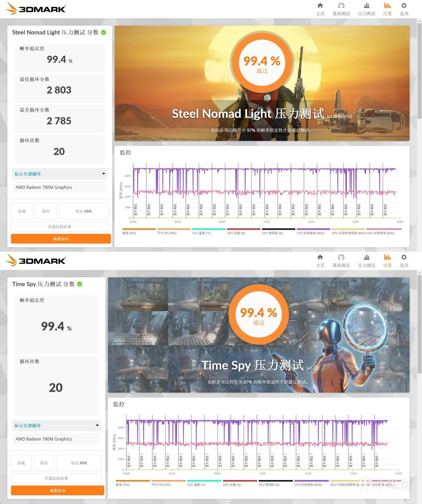Click the green checkmark beside Steel Nomad Light 压力测试 分数
422x504 pixels.
[x=104, y=32]
